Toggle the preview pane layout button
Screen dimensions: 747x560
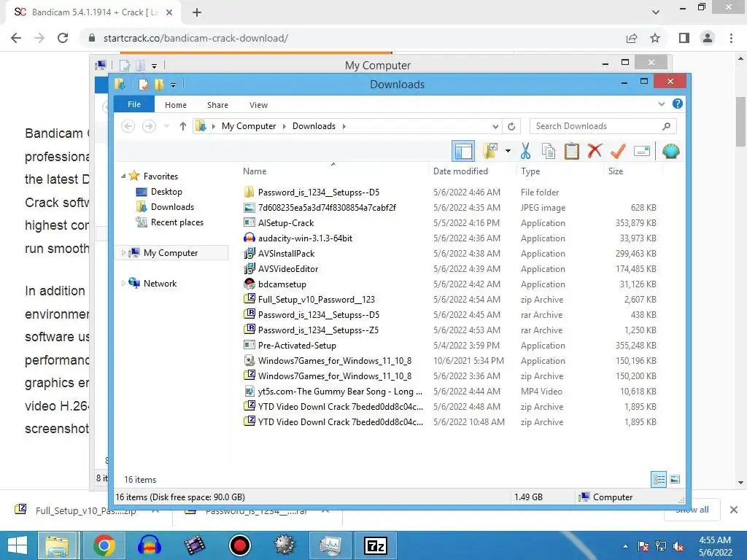(463, 152)
